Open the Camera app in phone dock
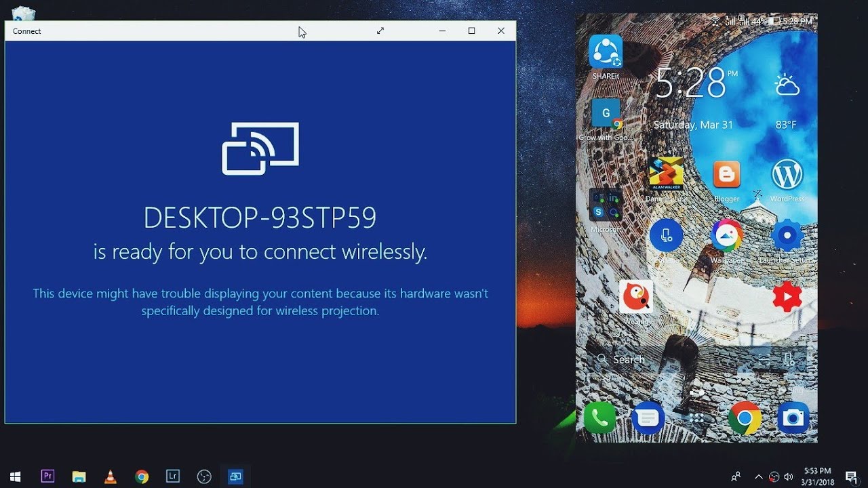Image resolution: width=868 pixels, height=488 pixels. pos(793,418)
